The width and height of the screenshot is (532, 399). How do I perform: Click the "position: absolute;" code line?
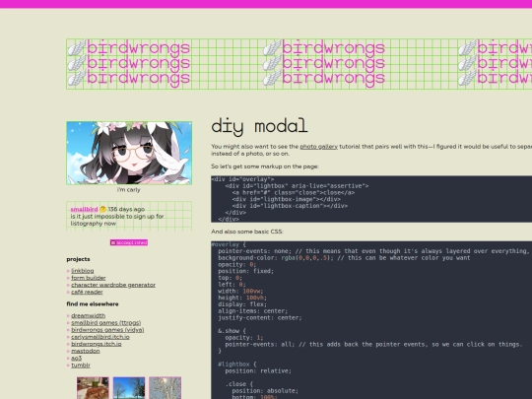pyautogui.click(x=265, y=391)
